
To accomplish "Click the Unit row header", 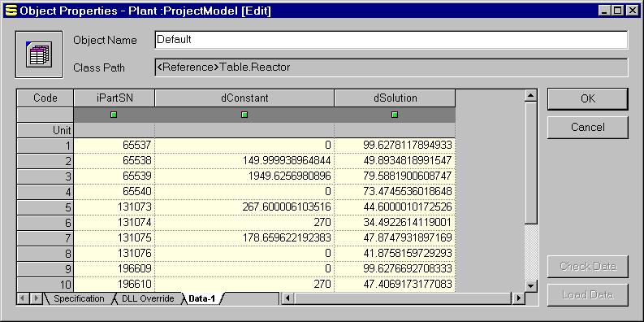I will 45,130.
